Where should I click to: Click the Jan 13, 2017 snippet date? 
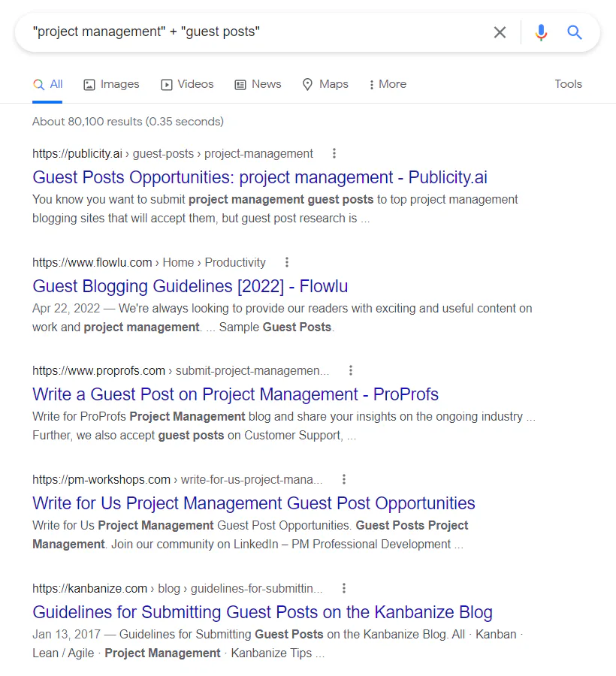click(66, 634)
